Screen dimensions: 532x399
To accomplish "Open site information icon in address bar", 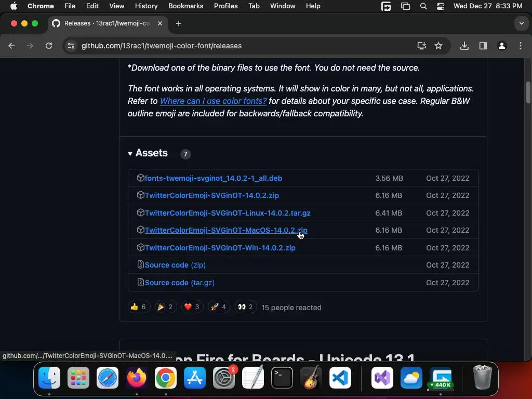I will point(71,46).
